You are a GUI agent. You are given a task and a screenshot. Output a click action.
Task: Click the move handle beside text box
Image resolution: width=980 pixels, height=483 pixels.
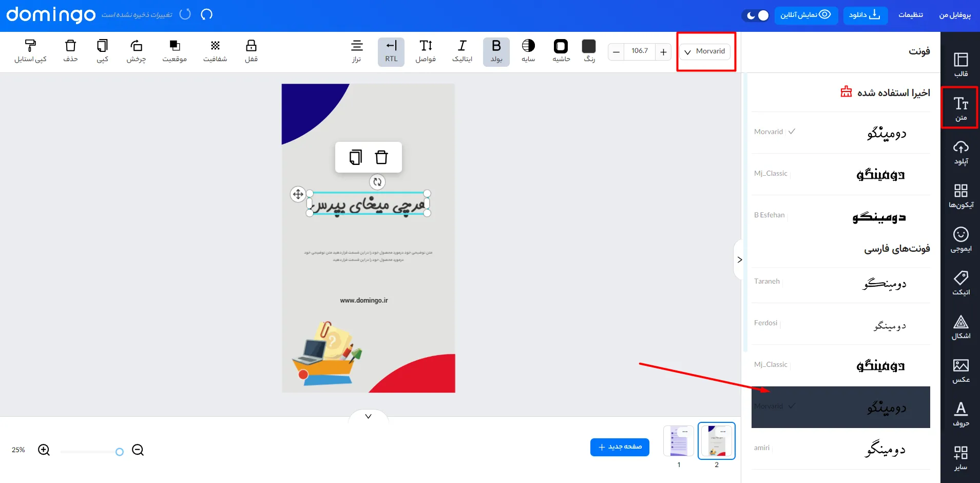coord(298,194)
